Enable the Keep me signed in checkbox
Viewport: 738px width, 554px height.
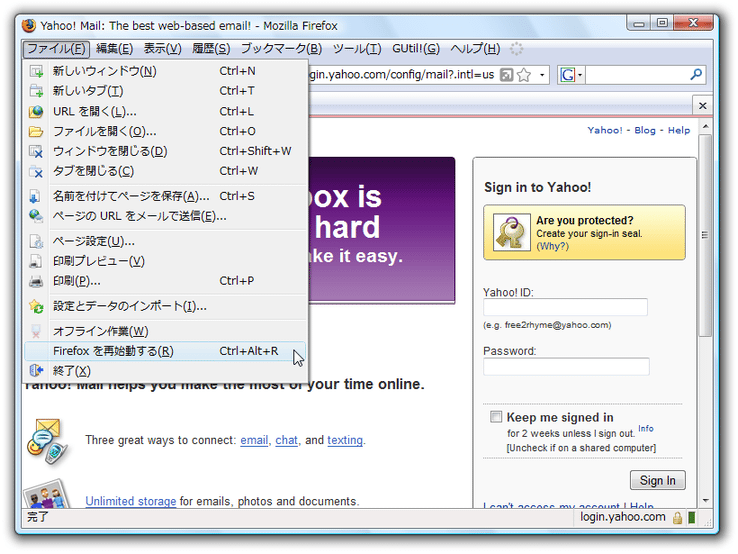click(x=496, y=417)
